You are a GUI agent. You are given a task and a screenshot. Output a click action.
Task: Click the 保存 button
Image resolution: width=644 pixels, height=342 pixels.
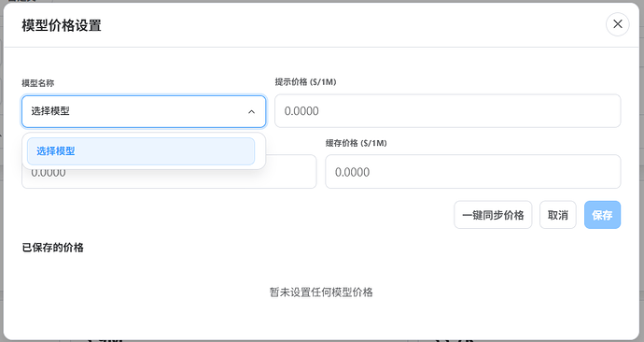tap(602, 215)
